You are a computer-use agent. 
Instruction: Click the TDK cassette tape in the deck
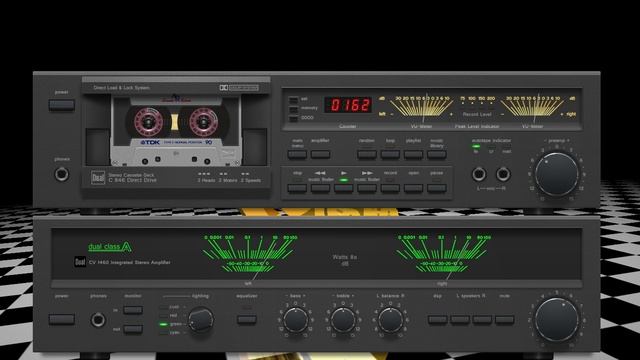[x=176, y=131]
